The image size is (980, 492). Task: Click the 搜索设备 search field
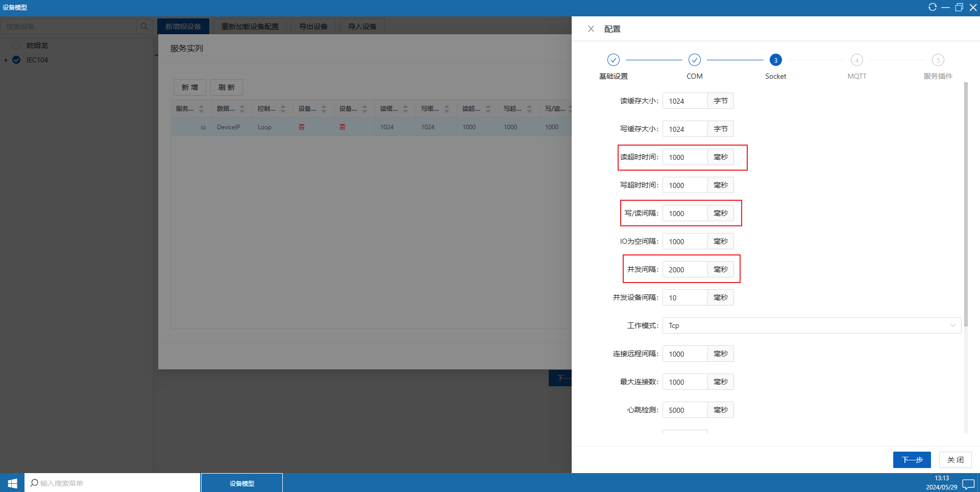[68, 27]
